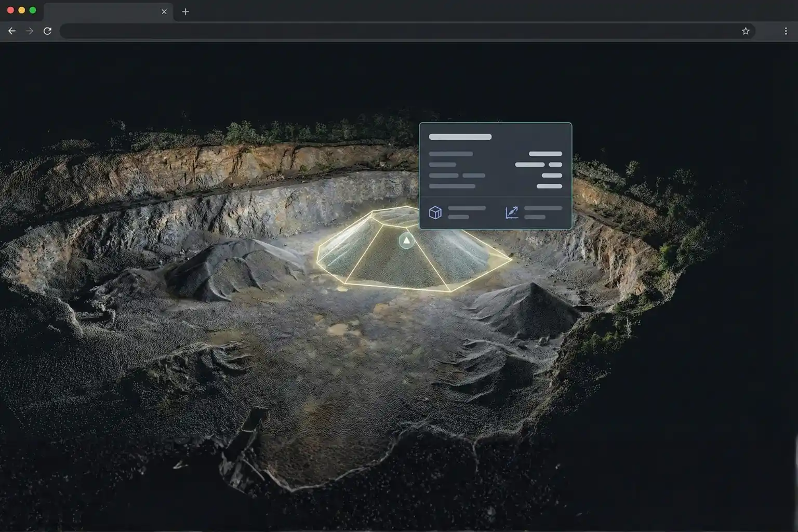Click the browser address bar
The height and width of the screenshot is (532, 798).
tap(364, 31)
